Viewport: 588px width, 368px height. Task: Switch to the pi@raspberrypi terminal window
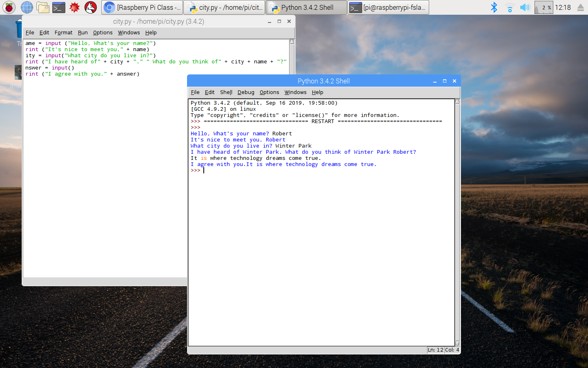coord(388,7)
